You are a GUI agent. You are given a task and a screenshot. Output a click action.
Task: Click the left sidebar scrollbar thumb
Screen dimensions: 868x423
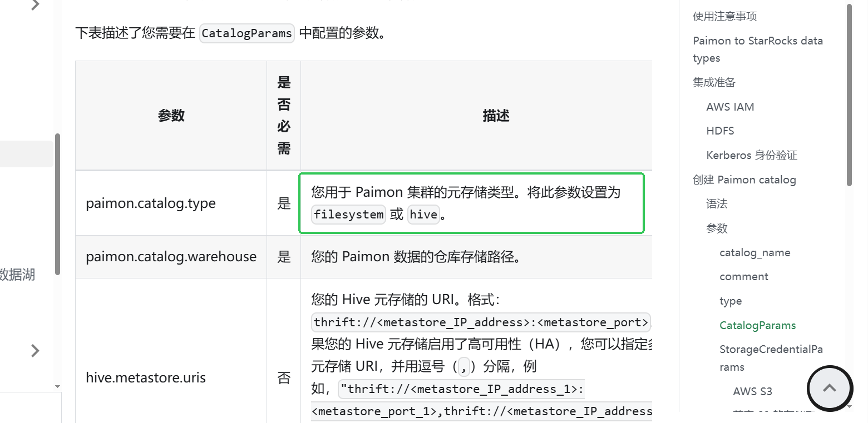pos(57,203)
